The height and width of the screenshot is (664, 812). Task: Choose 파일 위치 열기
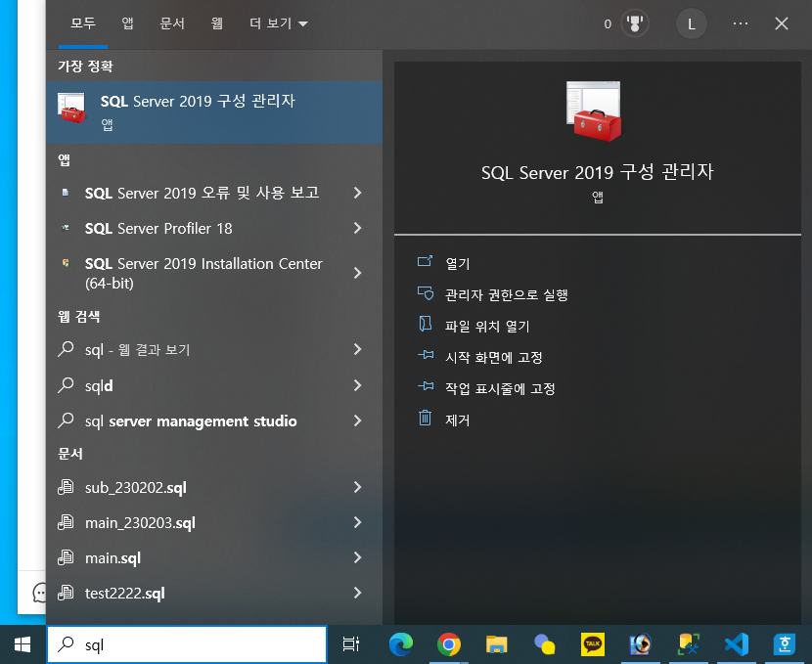click(x=487, y=326)
